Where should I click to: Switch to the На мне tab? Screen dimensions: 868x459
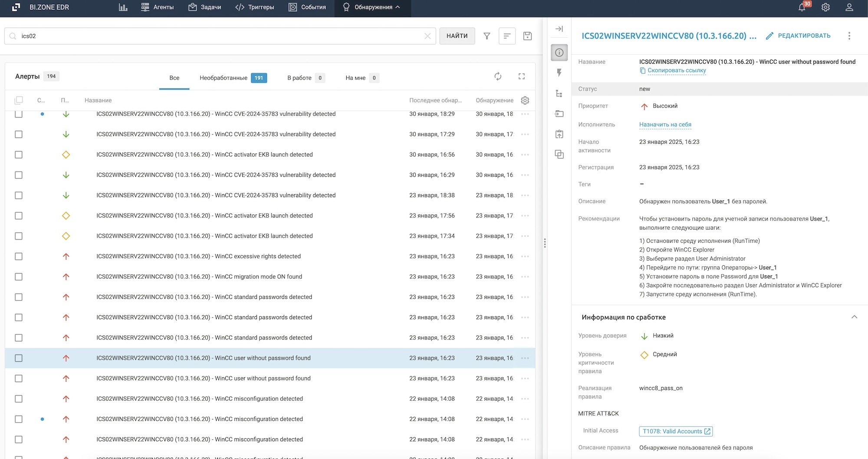click(x=362, y=78)
